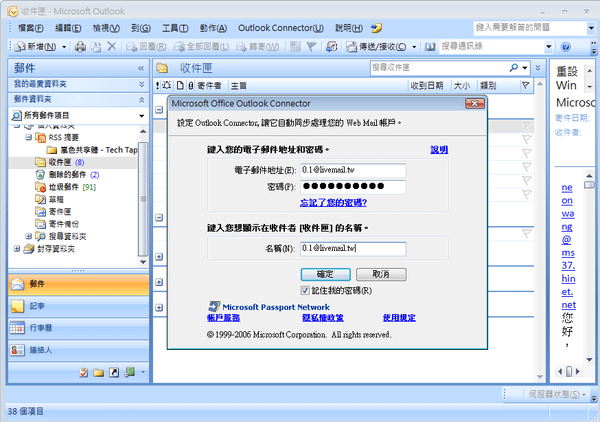Switch to Notes navigation button
600x422 pixels.
pos(78,306)
